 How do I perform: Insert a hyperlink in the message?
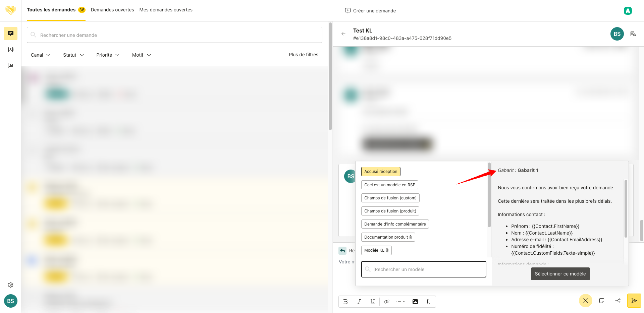pyautogui.click(x=386, y=302)
